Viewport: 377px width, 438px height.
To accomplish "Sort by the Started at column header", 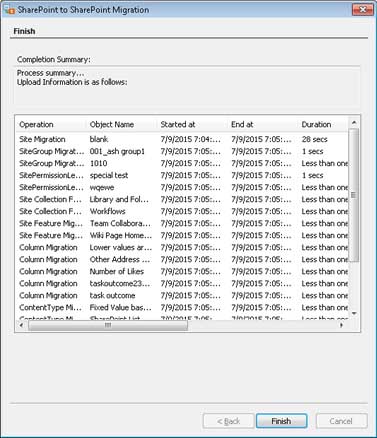I will click(x=178, y=125).
